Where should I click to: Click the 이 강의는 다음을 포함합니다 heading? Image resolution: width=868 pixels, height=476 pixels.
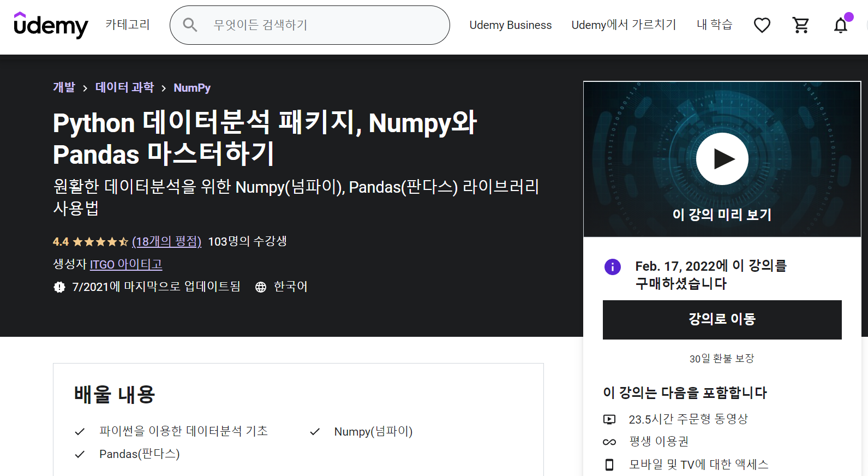(685, 393)
